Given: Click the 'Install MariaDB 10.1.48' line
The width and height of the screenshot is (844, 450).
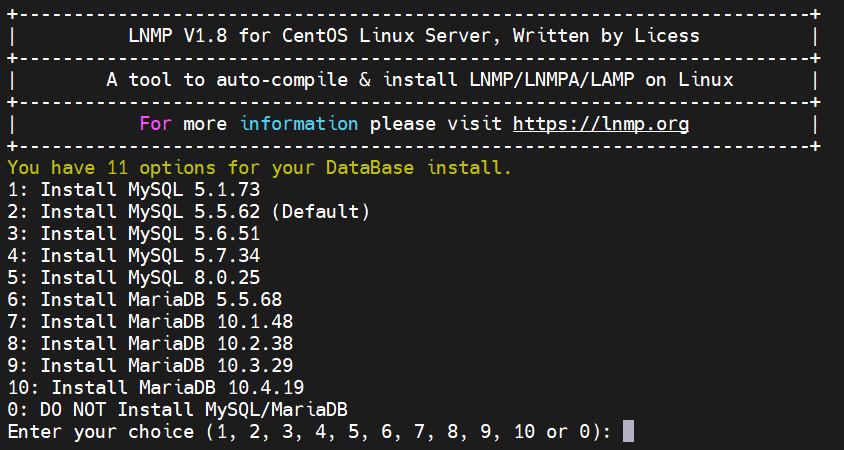Looking at the screenshot, I should (150, 322).
